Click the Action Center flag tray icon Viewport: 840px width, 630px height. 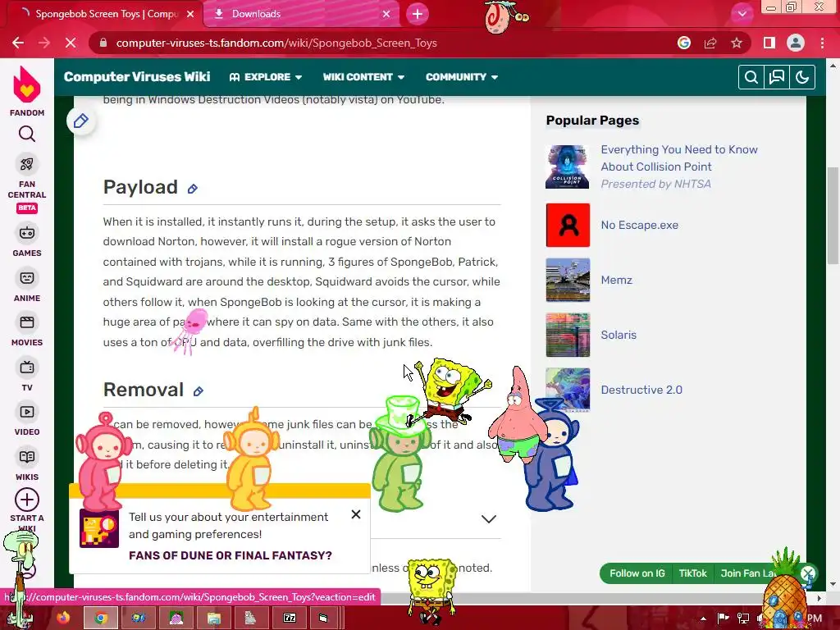[x=723, y=618]
